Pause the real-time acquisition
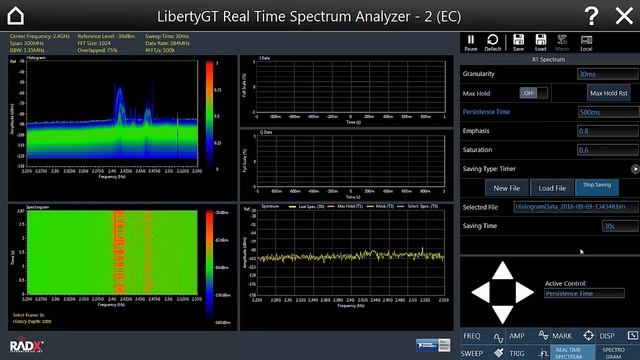 [x=471, y=43]
